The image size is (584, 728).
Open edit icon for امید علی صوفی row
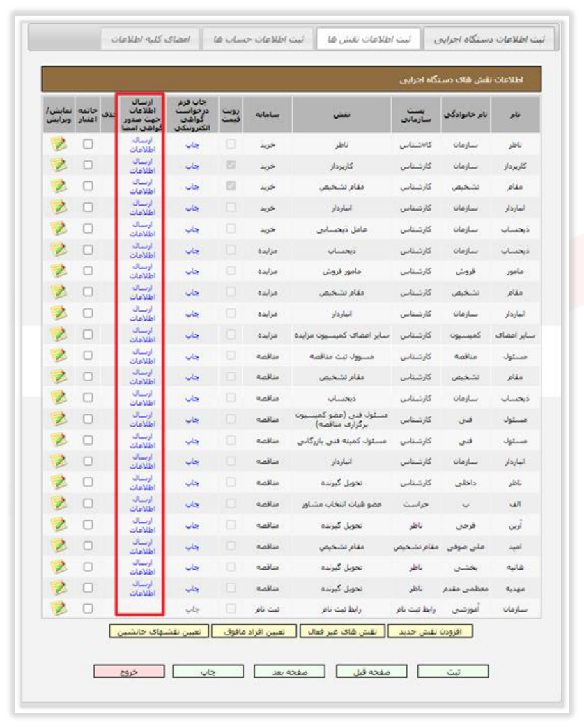pyautogui.click(x=59, y=546)
